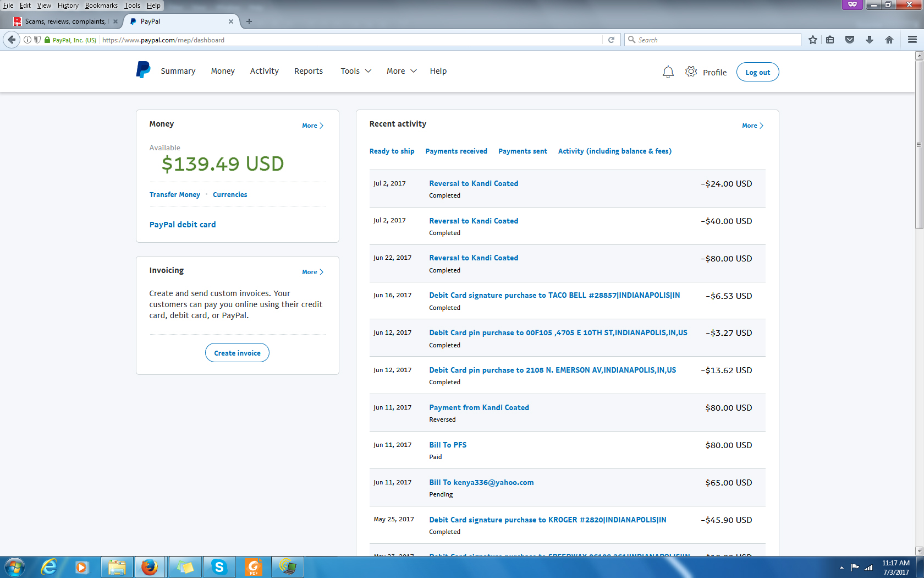This screenshot has width=924, height=578.
Task: Open the notifications bell
Action: click(668, 72)
